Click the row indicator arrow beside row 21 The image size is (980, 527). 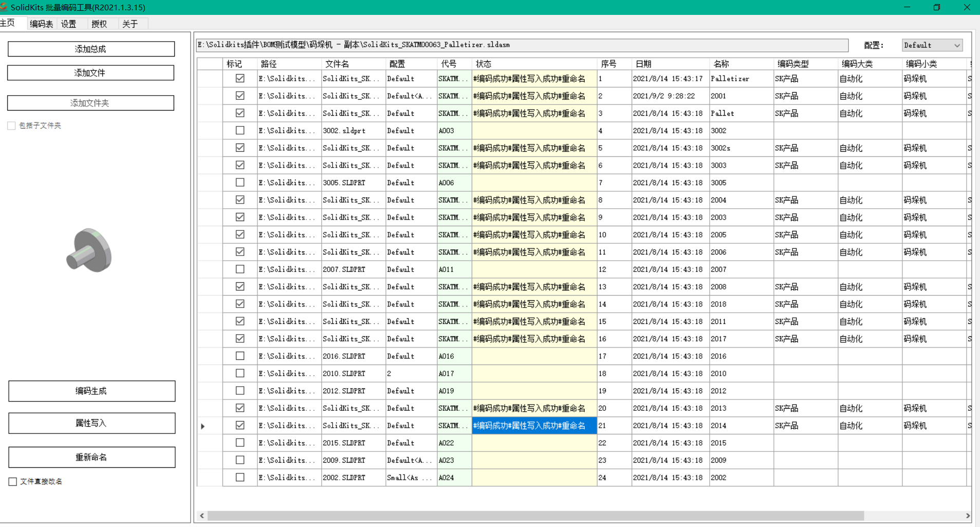203,426
